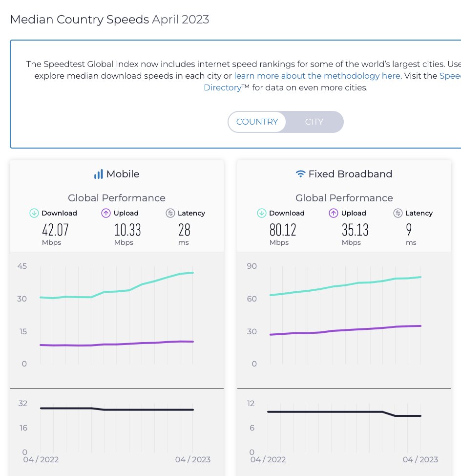
Task: Select the COUNTRY toggle option
Action: [x=257, y=122]
